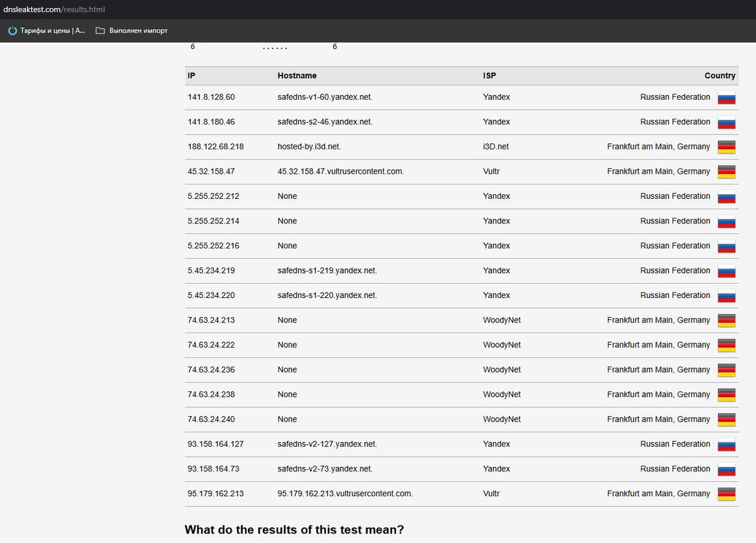Click the German flag for 74.63.24.213
Viewport: 756px width, 543px height.
click(727, 321)
